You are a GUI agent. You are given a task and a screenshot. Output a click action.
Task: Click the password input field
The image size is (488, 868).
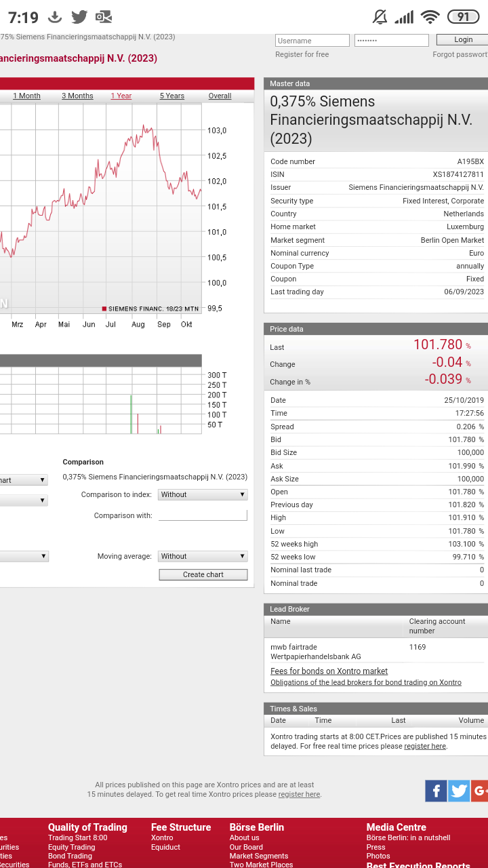click(392, 41)
